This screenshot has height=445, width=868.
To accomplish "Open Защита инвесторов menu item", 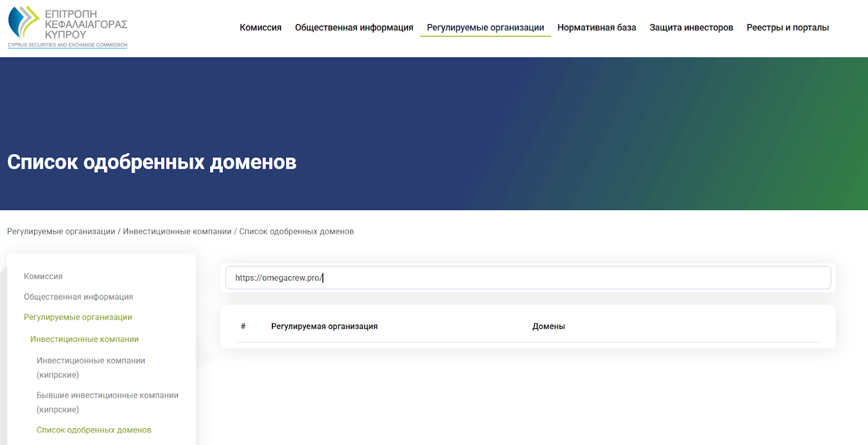I will pyautogui.click(x=691, y=27).
